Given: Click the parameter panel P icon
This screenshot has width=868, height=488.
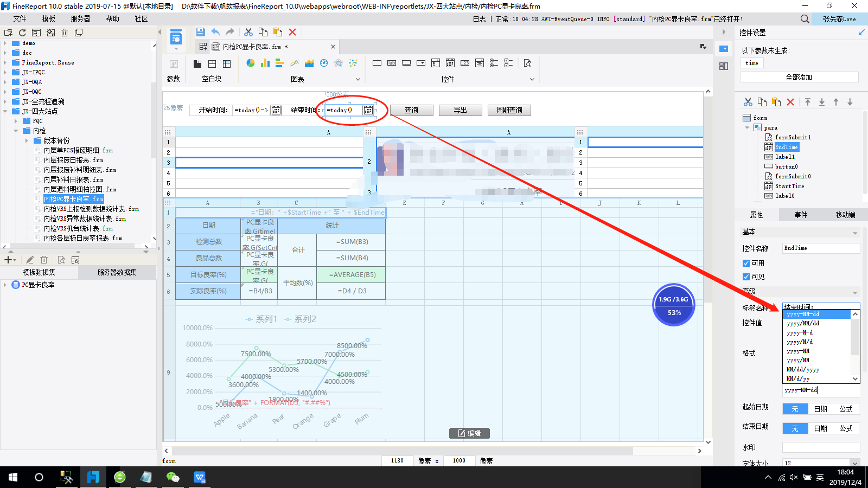Looking at the screenshot, I should click(x=174, y=63).
